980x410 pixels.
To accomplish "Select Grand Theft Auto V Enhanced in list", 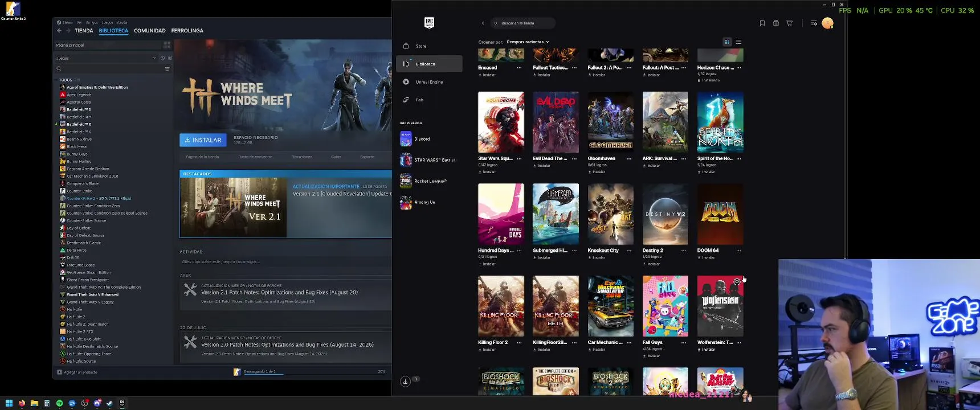I will coord(92,295).
